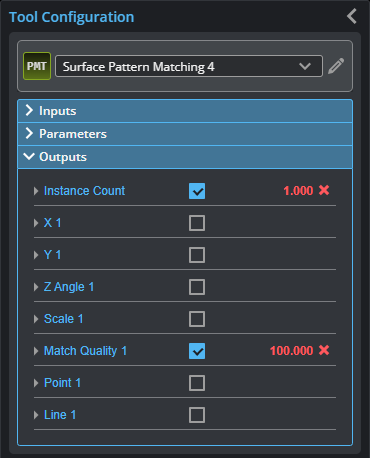Screen dimensions: 370x458
Task: Collapse the Outputs section
Action: pos(185,157)
